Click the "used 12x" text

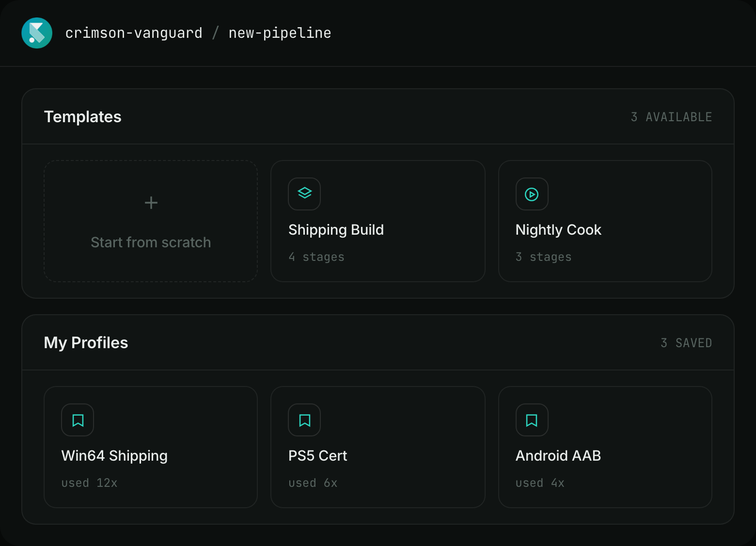click(89, 483)
